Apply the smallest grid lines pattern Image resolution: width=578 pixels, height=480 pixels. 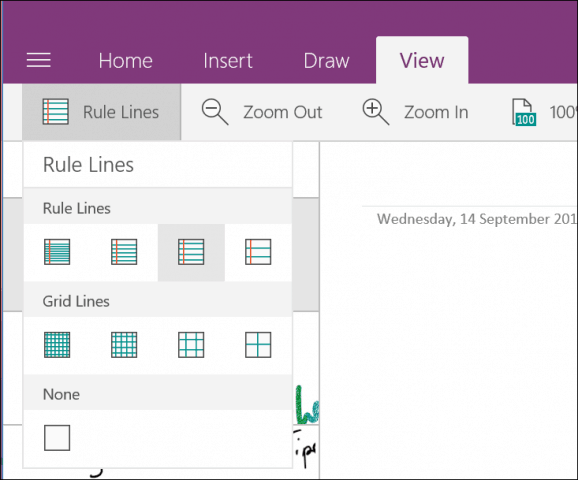coord(57,345)
